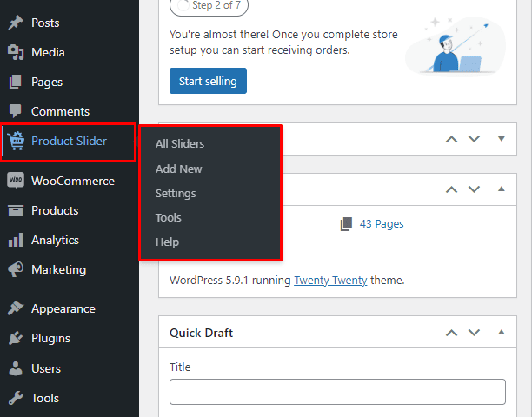The image size is (532, 417).
Task: Open the 43 Pages link
Action: 381,224
